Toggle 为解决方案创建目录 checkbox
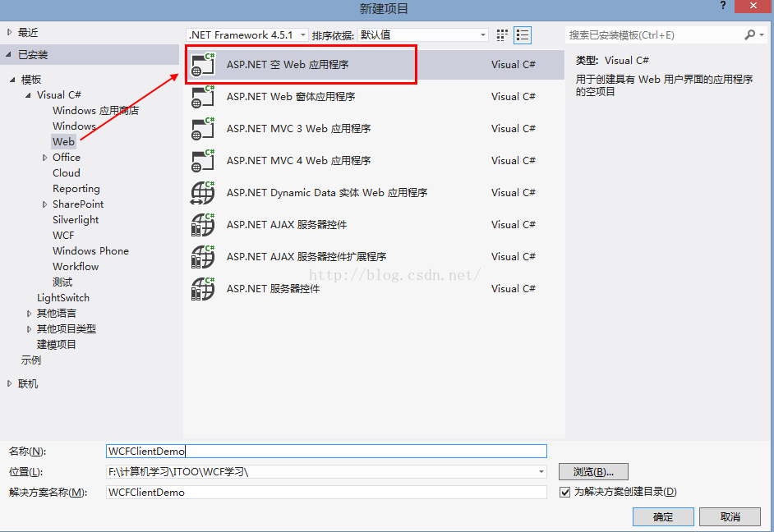 point(565,492)
